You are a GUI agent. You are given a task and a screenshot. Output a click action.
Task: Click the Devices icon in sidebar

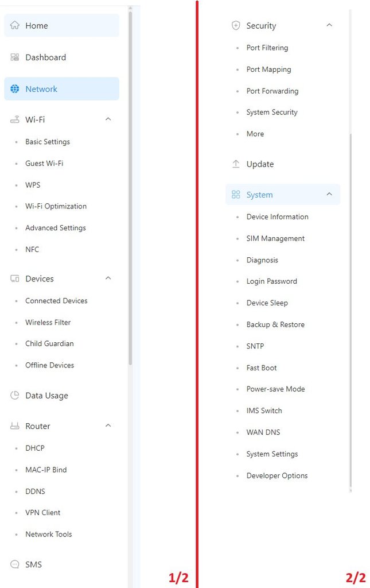point(15,279)
